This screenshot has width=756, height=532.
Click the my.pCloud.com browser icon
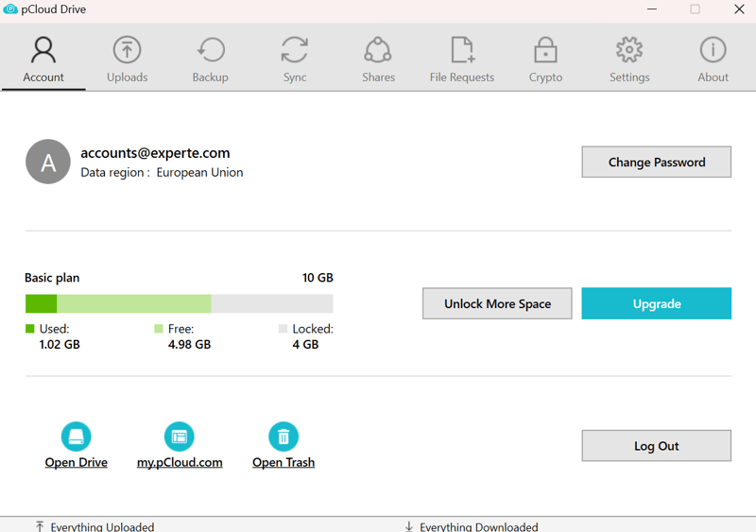(180, 437)
